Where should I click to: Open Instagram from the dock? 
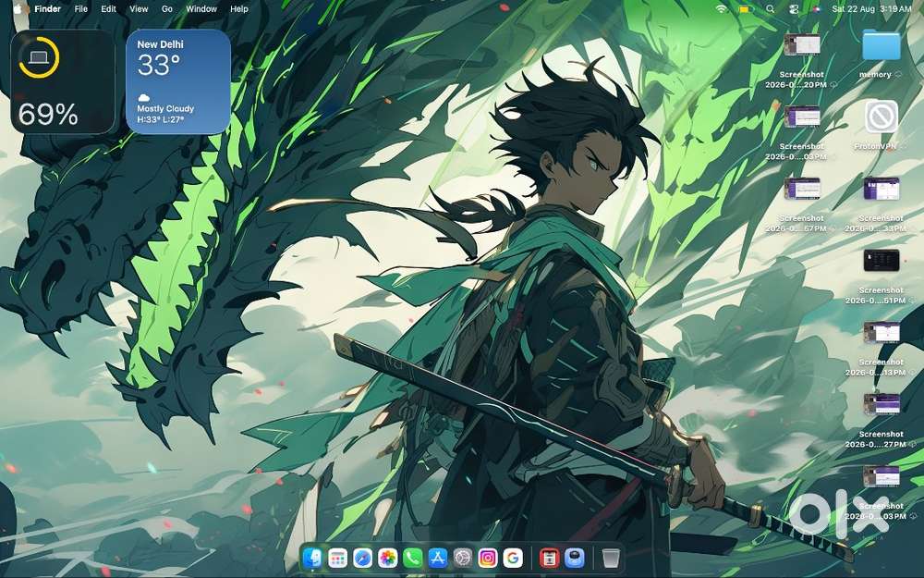[488, 558]
